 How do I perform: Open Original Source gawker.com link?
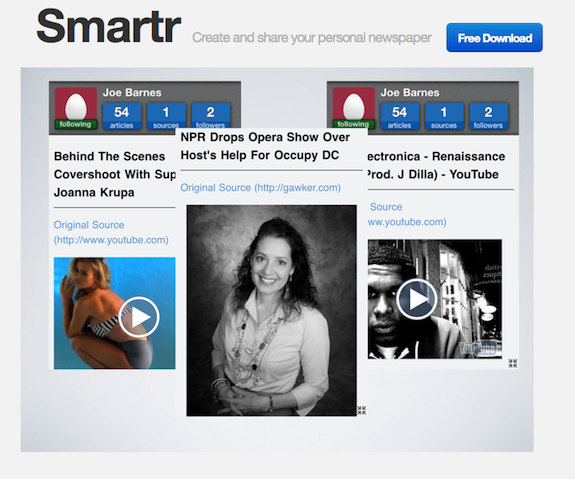pyautogui.click(x=260, y=188)
